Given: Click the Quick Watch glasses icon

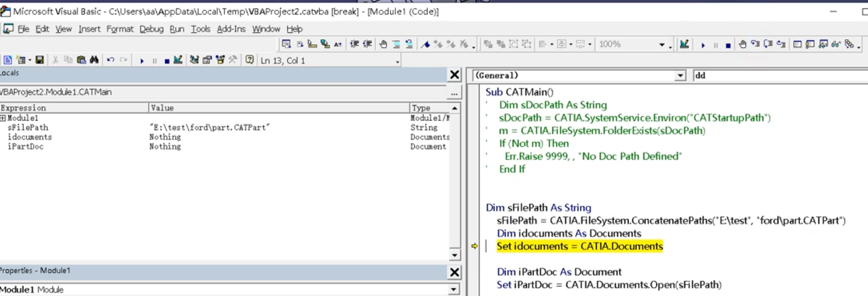Looking at the screenshot, I should pyautogui.click(x=836, y=44).
